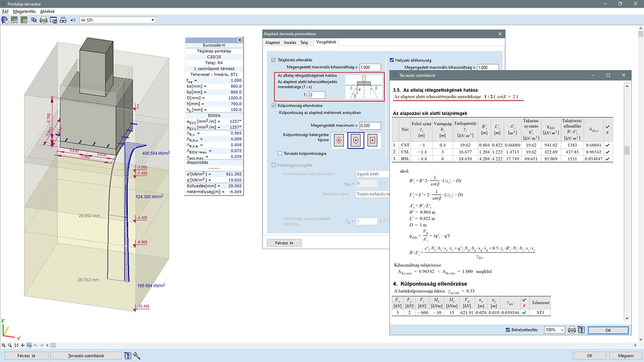Click the undo arrow icon
This screenshot has height=362, width=644.
tap(73, 20)
